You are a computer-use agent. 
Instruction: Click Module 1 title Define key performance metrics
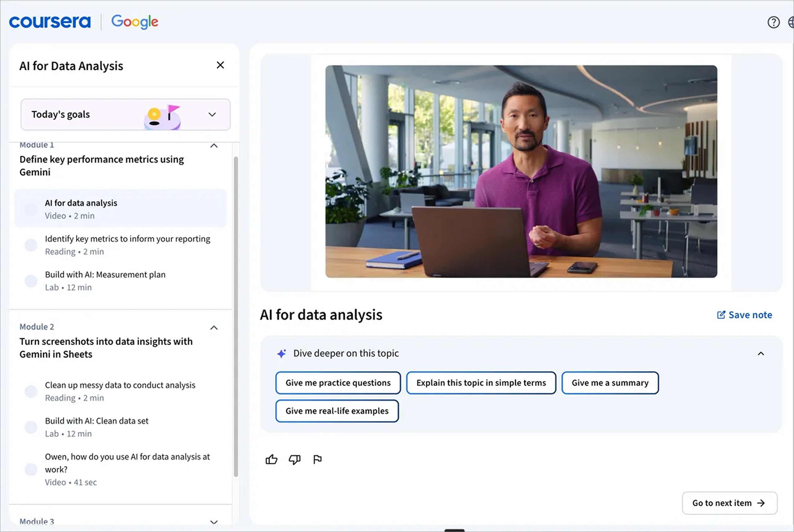(x=101, y=166)
